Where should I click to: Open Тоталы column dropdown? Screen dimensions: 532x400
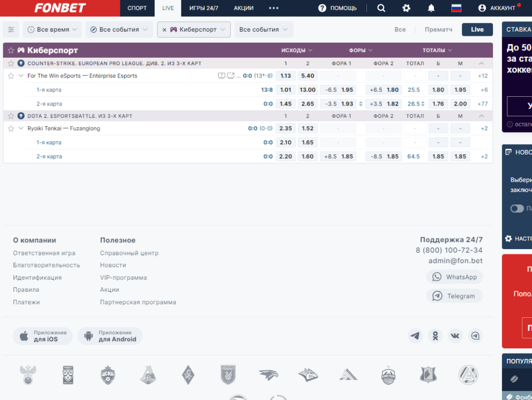437,50
